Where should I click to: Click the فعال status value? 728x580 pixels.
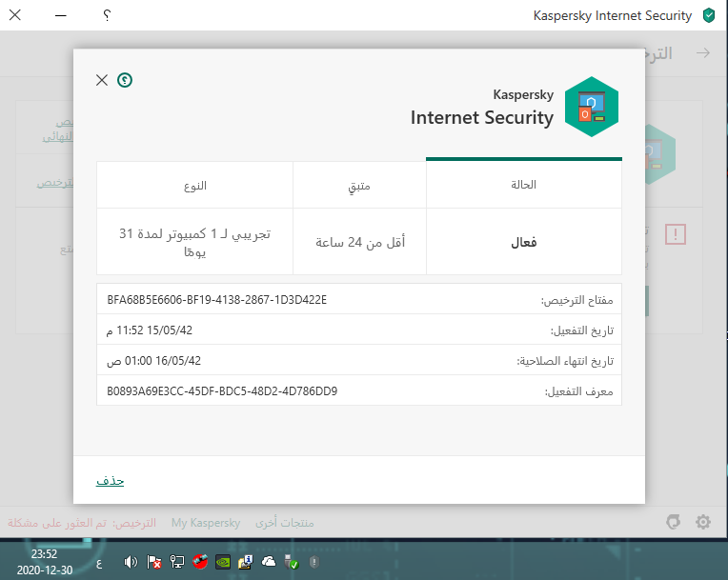(x=524, y=242)
